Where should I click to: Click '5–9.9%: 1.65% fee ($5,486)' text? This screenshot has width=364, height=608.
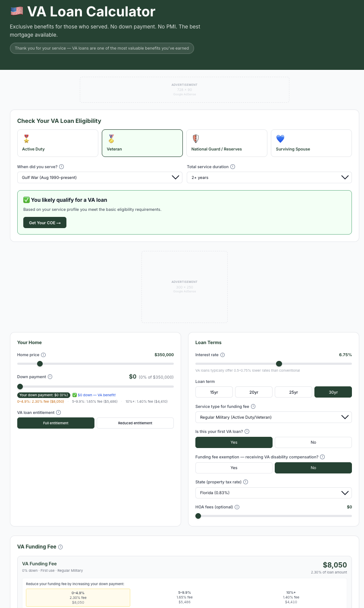(x=95, y=401)
